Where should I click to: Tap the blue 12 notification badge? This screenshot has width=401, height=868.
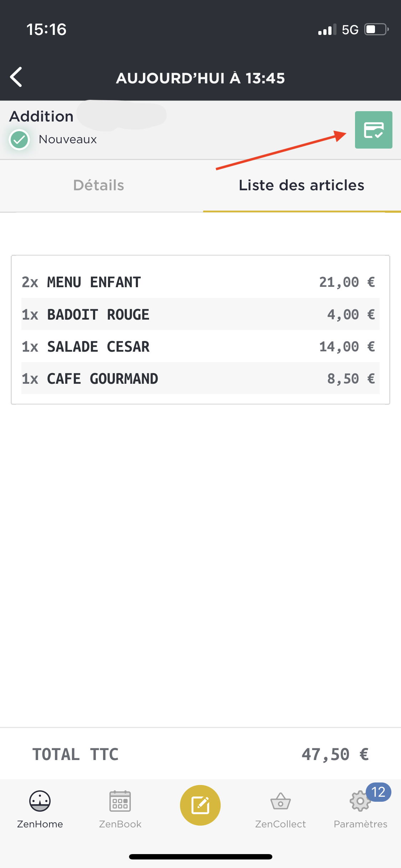tap(379, 792)
